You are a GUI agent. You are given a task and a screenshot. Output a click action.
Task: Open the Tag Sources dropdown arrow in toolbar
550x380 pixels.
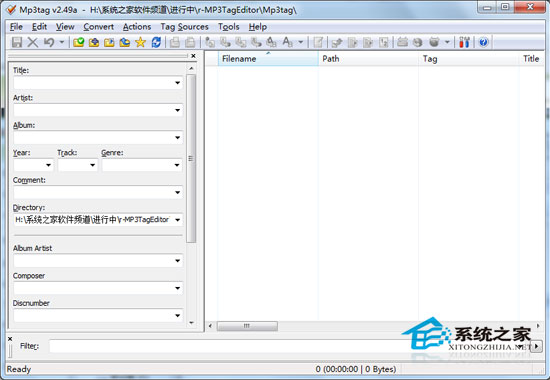447,42
